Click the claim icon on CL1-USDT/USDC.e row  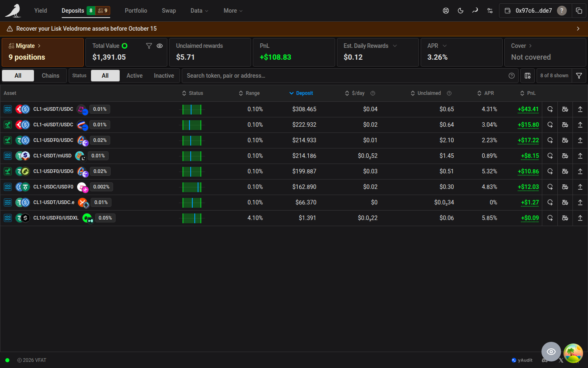coord(565,202)
